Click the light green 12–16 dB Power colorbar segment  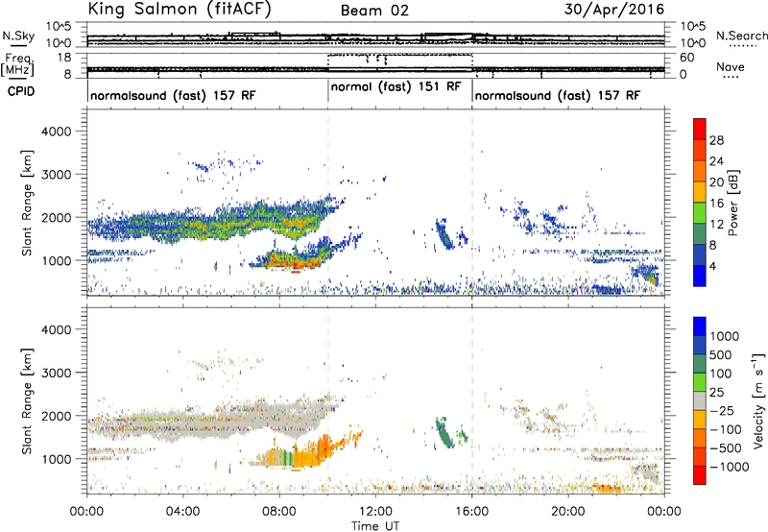click(x=700, y=213)
